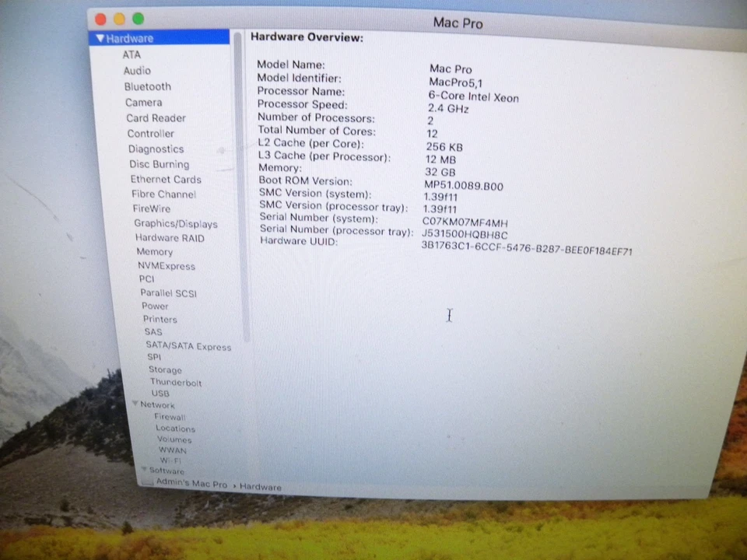The image size is (747, 560).
Task: Open the Audio hardware report
Action: pos(137,71)
